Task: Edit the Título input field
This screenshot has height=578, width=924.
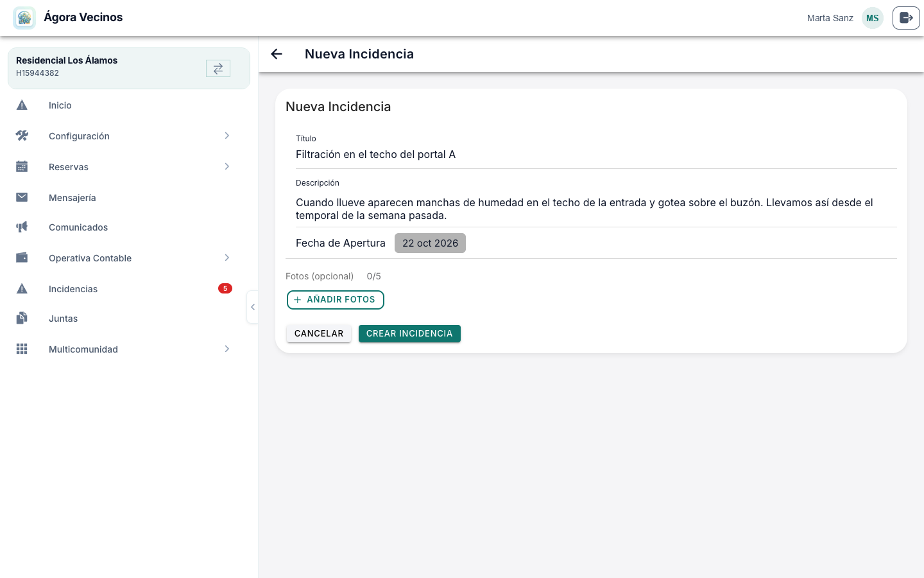Action: tap(596, 154)
